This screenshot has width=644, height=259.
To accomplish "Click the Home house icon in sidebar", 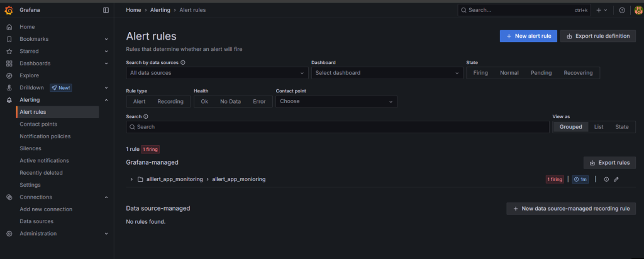I will click(9, 26).
